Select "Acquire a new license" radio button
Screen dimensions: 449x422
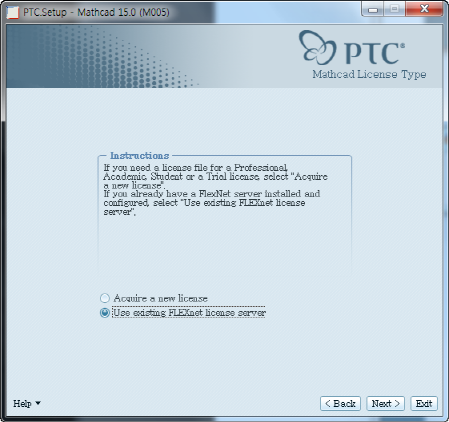point(105,298)
